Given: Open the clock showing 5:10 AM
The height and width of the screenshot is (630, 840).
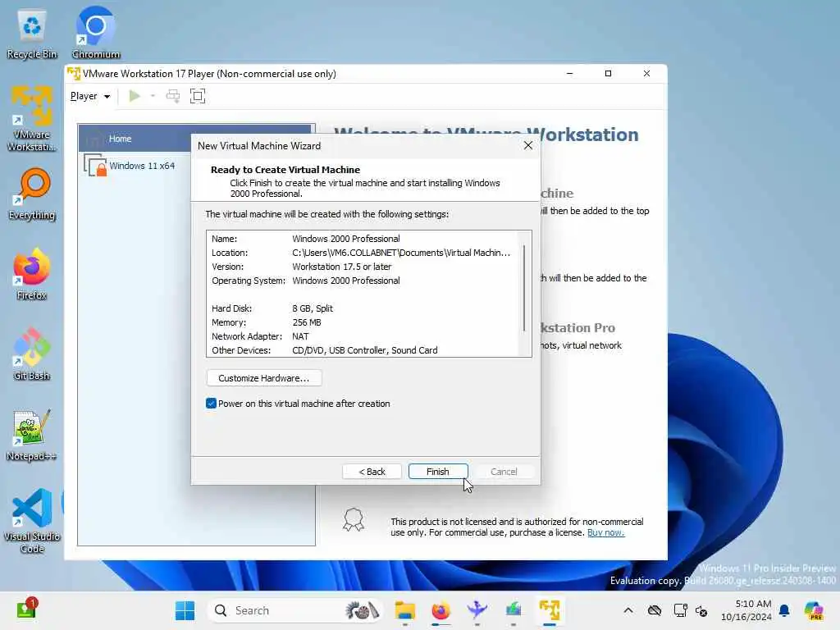Looking at the screenshot, I should pyautogui.click(x=746, y=610).
